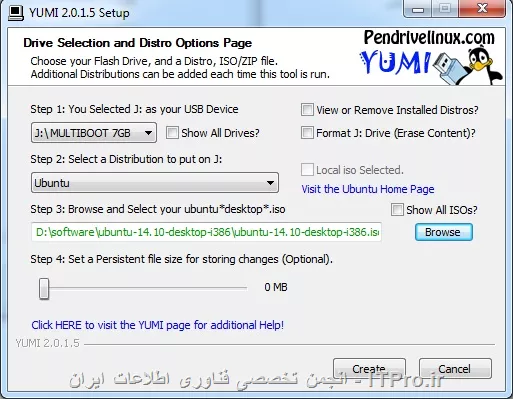Screen dimensions: 513x399
Task: Click the ISO file path field
Action: pyautogui.click(x=206, y=232)
